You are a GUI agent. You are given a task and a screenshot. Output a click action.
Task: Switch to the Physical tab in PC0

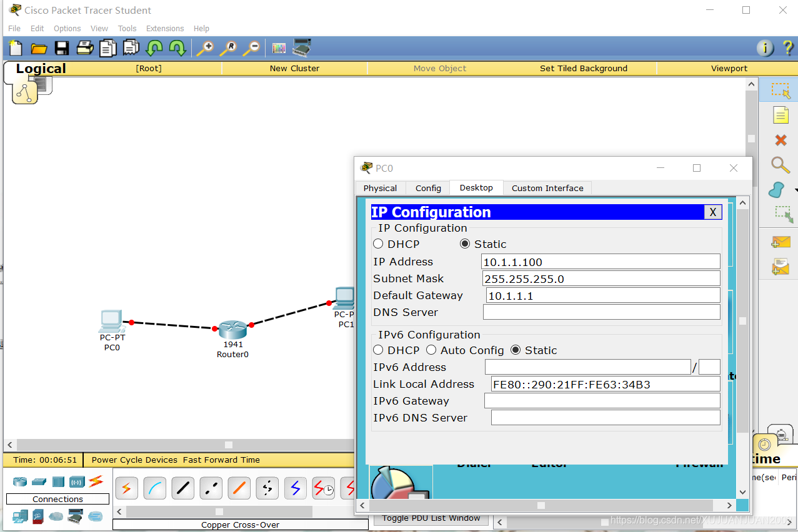click(x=380, y=188)
